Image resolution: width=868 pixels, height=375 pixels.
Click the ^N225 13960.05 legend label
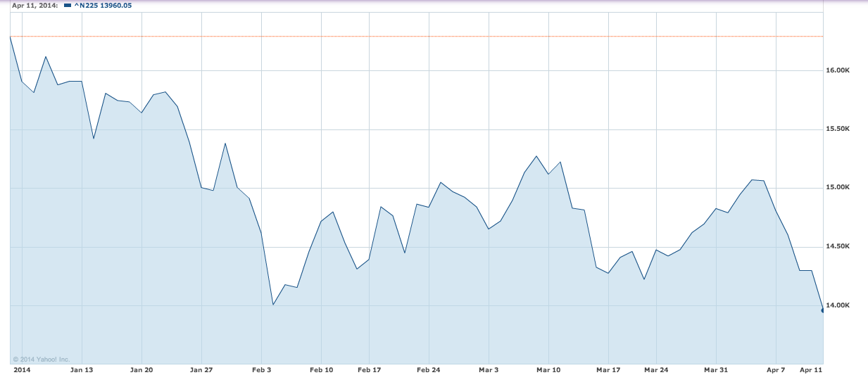pyautogui.click(x=103, y=6)
